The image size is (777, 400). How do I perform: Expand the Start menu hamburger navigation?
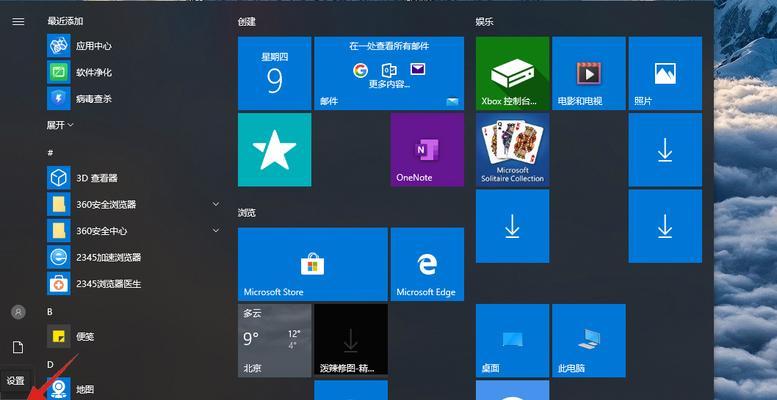pyautogui.click(x=18, y=21)
